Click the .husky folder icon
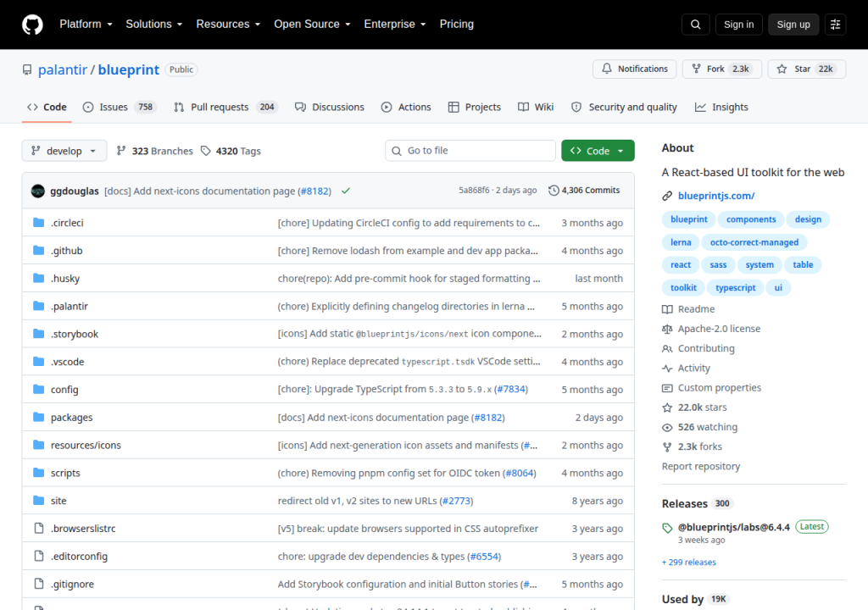This screenshot has height=610, width=868. (38, 278)
